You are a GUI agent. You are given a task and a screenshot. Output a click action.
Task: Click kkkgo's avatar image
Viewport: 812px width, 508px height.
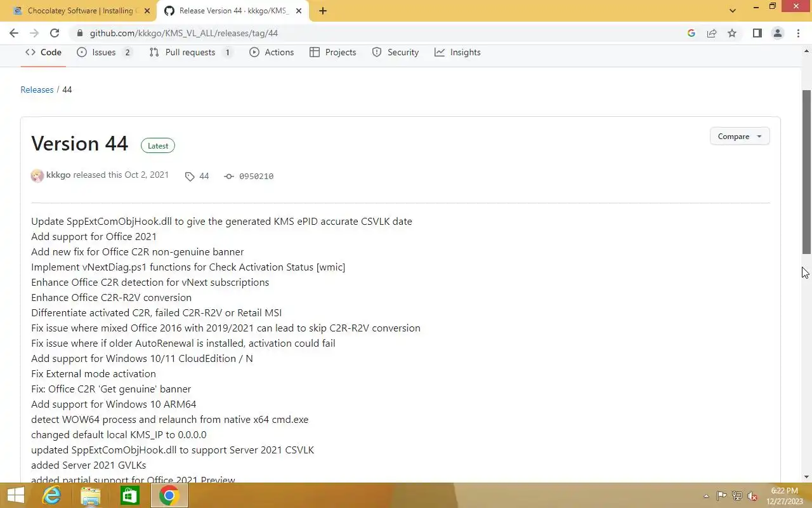(37, 176)
